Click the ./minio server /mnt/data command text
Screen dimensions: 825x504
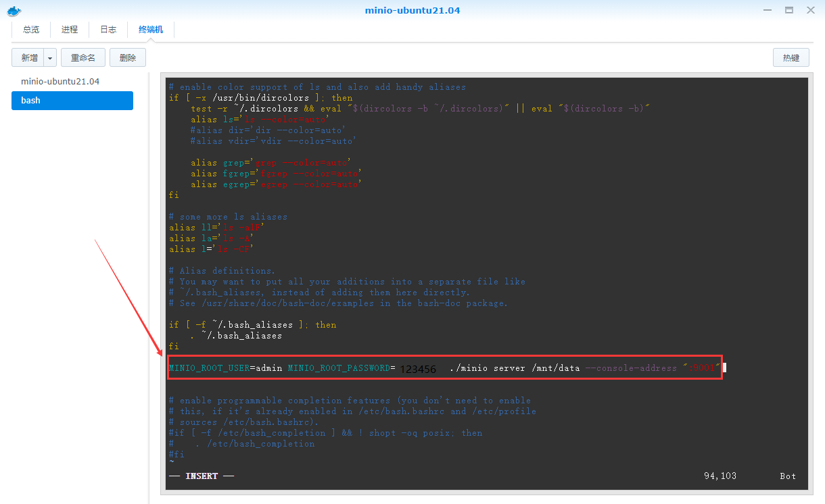(515, 368)
